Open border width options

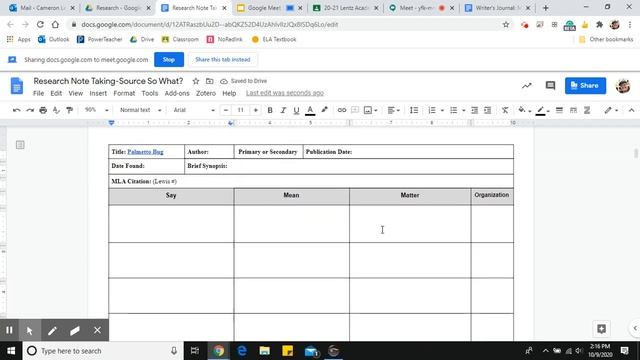click(559, 110)
